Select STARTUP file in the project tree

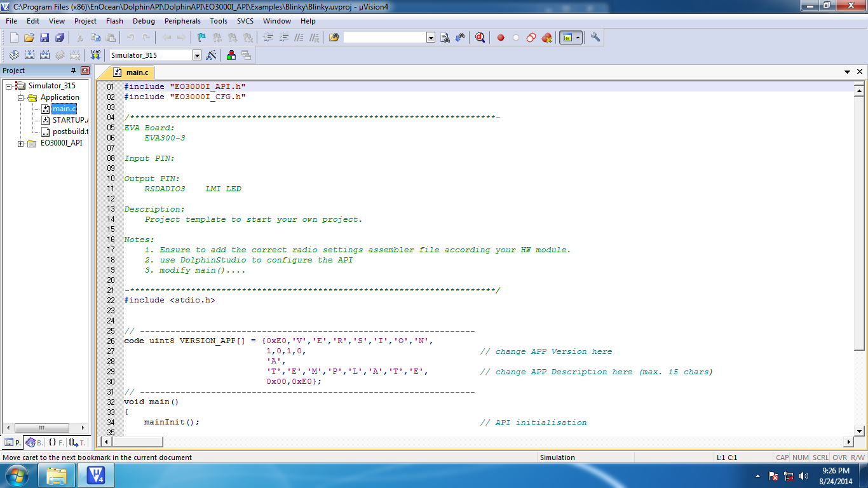pyautogui.click(x=69, y=120)
